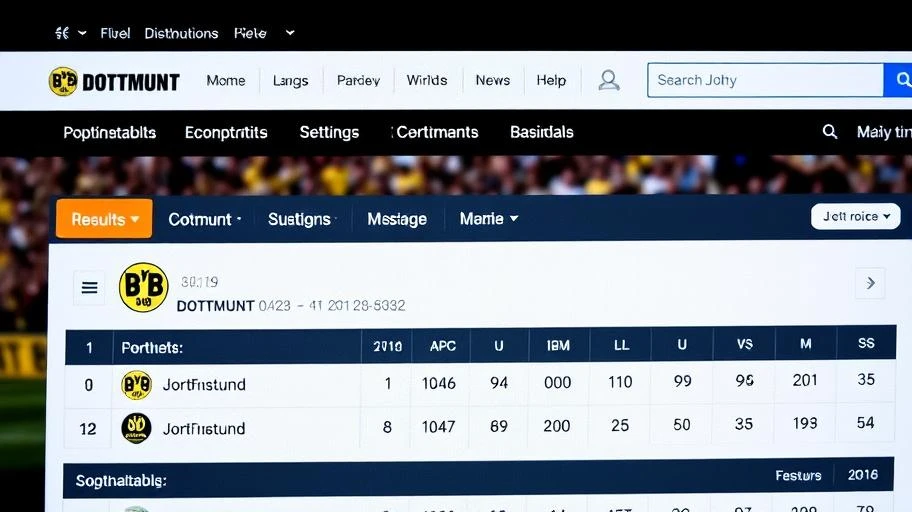Click the magnifier icon in black navbar
Viewport: 912px width, 512px height.
pos(829,132)
